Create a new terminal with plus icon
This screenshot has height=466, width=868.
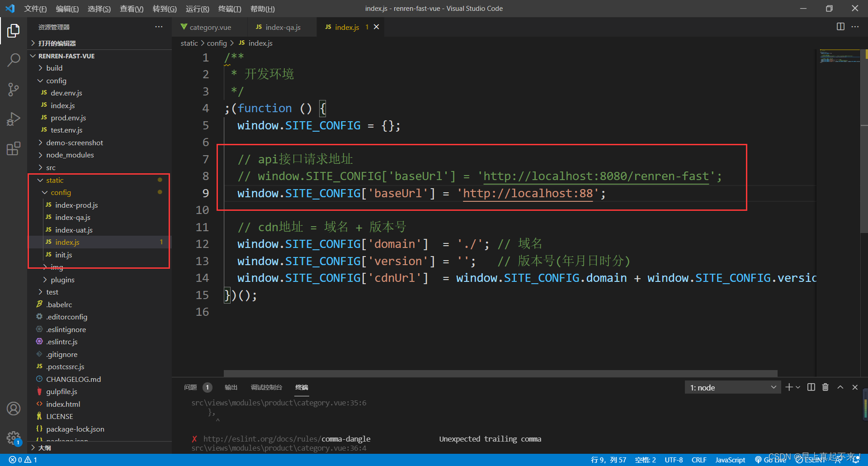(x=789, y=387)
